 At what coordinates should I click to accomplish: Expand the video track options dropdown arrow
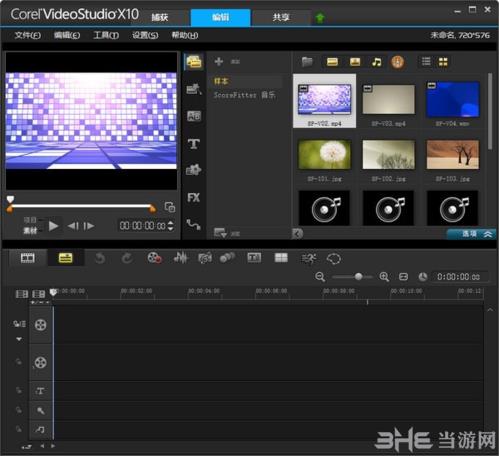click(x=19, y=339)
